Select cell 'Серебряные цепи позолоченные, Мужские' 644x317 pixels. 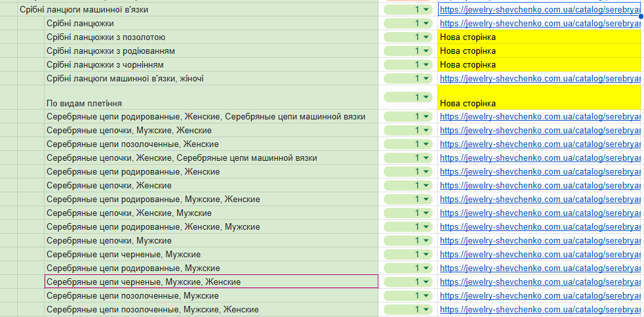(x=212, y=295)
